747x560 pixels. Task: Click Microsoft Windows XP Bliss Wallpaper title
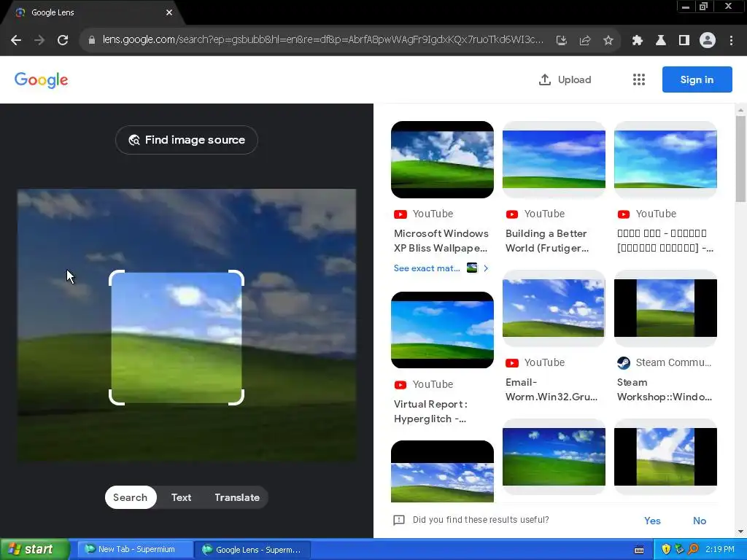coord(441,241)
